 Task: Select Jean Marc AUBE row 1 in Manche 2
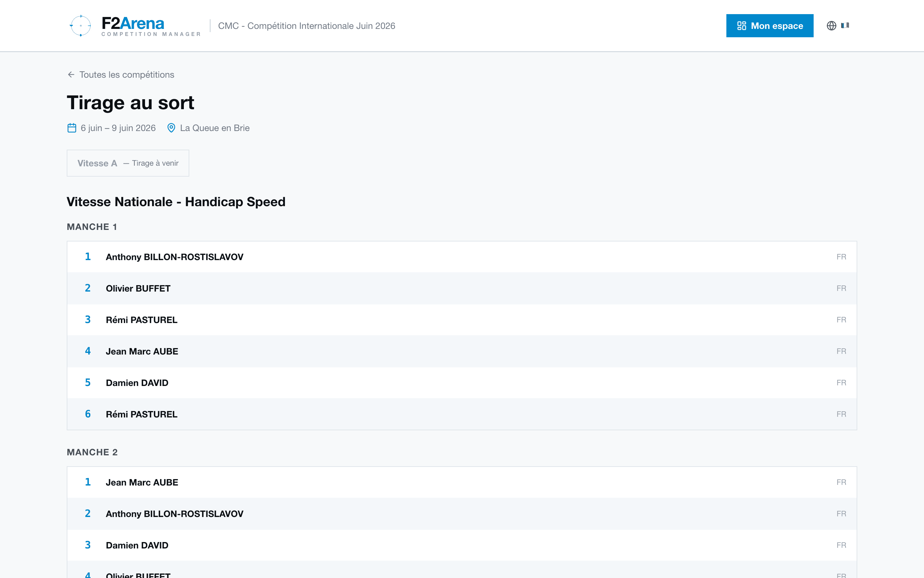click(x=462, y=482)
